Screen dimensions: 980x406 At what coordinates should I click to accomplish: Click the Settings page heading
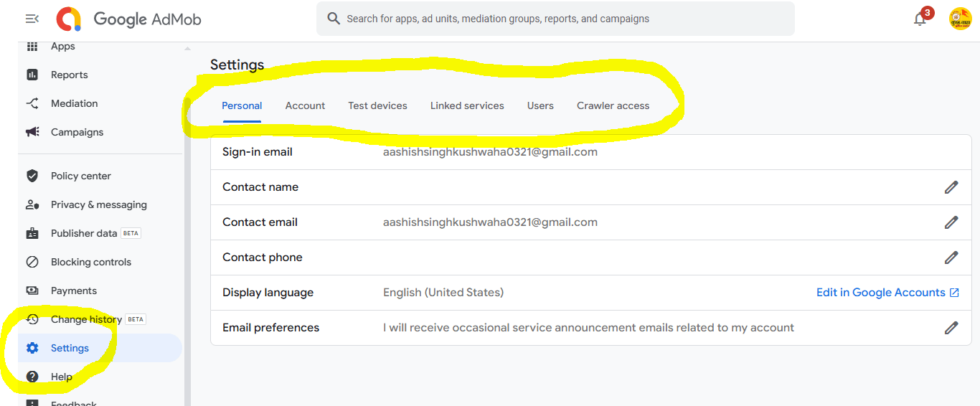(237, 65)
